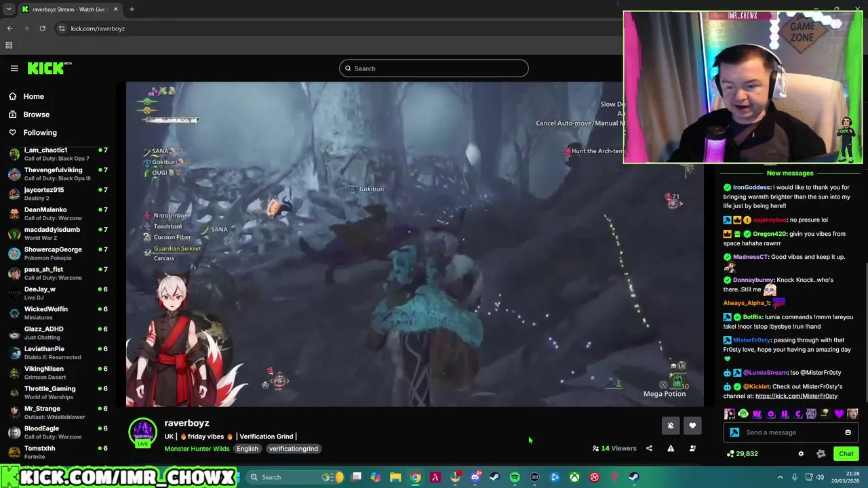Insert the green headphones emote

tap(743, 413)
